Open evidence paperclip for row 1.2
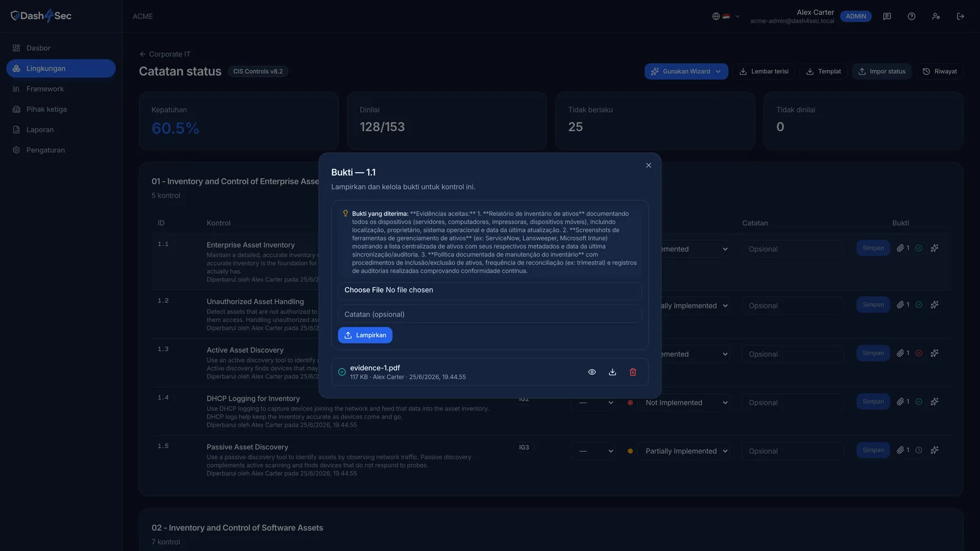The width and height of the screenshot is (980, 551). [903, 305]
